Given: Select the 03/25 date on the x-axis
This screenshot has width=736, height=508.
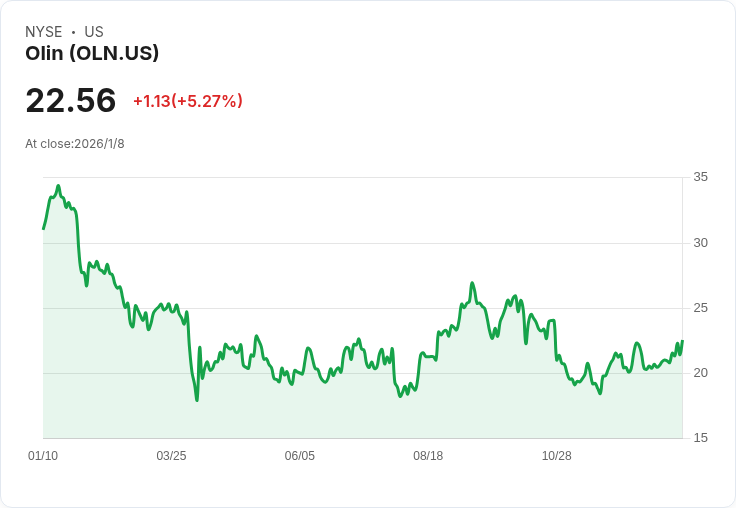Looking at the screenshot, I should tap(171, 456).
